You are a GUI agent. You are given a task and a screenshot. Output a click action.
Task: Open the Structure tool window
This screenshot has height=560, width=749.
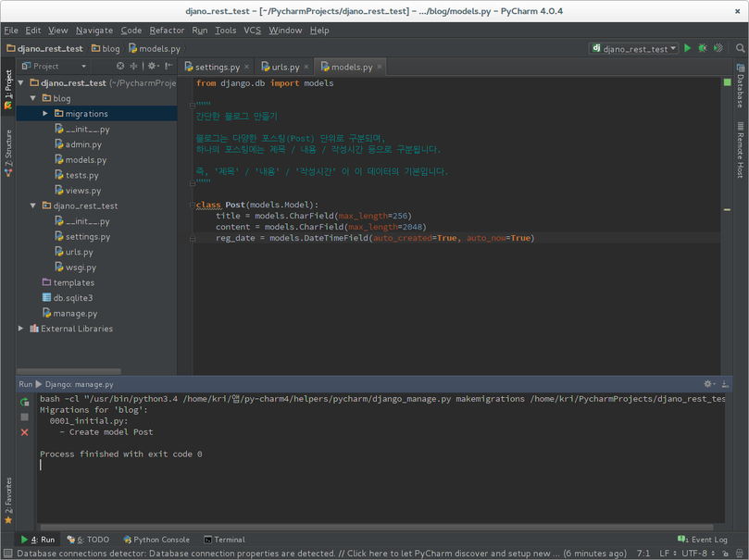click(8, 153)
